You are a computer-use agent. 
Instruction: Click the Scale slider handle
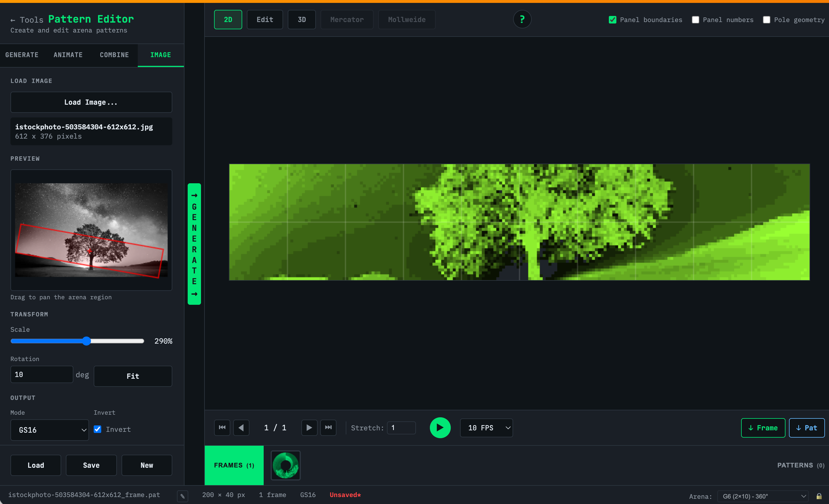pyautogui.click(x=86, y=341)
